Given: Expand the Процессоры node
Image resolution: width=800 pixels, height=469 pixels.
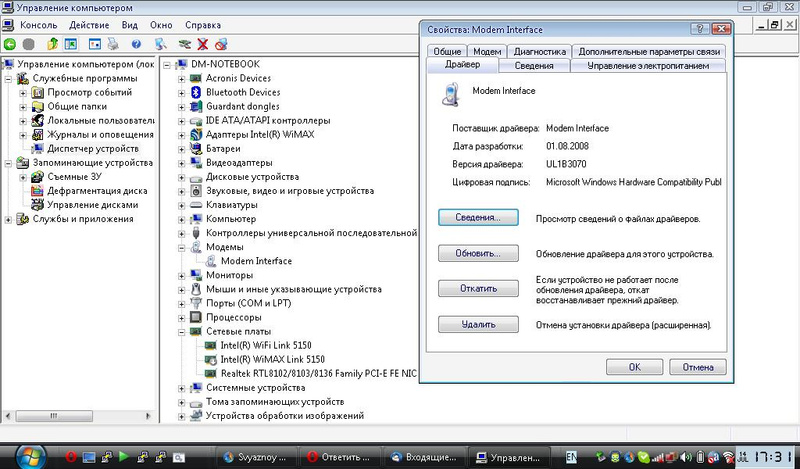Looking at the screenshot, I should click(x=181, y=318).
